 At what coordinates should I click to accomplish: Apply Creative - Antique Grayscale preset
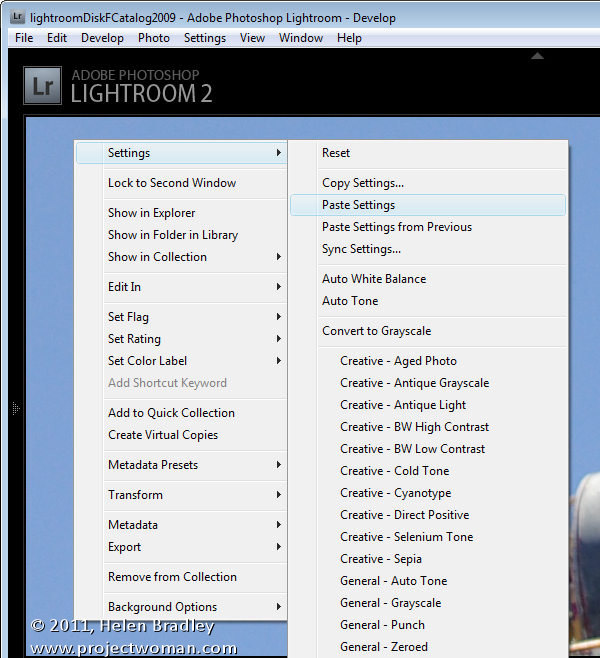click(428, 383)
